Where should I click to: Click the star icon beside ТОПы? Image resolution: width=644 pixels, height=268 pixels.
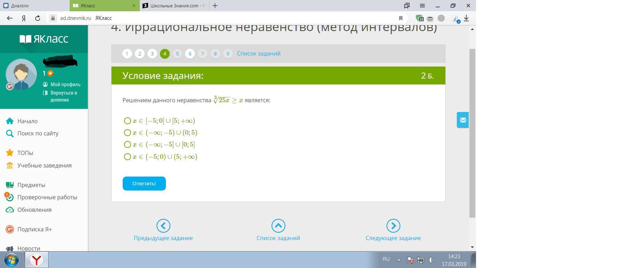coord(10,153)
